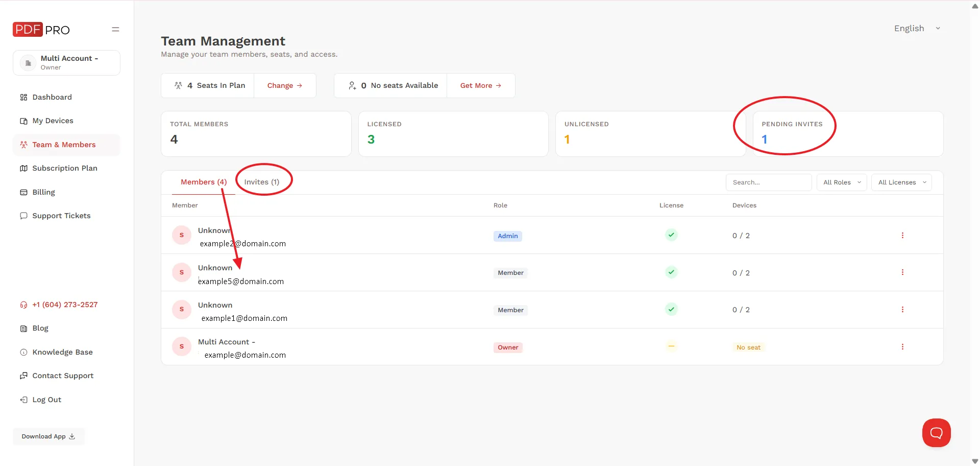This screenshot has height=466, width=980.
Task: Open actions menu for example5@domain.com
Action: click(902, 272)
